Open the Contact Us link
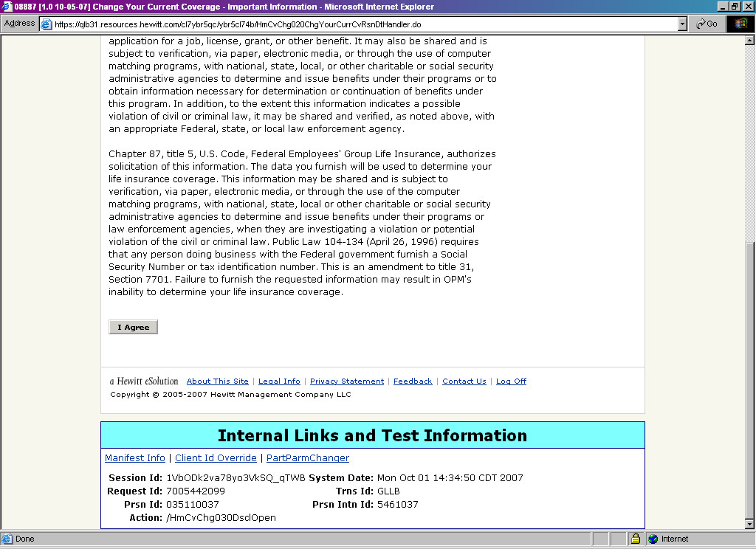756x549 pixels. (x=464, y=381)
